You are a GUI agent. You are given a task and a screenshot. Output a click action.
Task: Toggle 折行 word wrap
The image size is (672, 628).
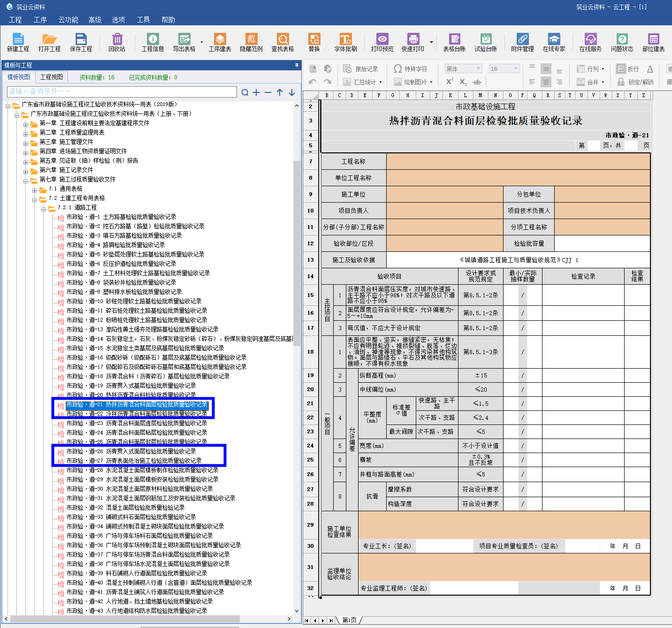pos(627,69)
